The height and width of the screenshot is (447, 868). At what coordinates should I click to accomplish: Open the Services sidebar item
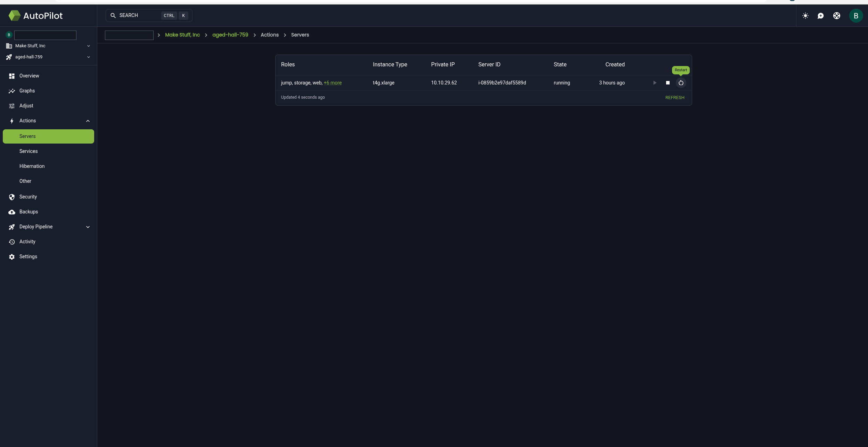(x=48, y=151)
